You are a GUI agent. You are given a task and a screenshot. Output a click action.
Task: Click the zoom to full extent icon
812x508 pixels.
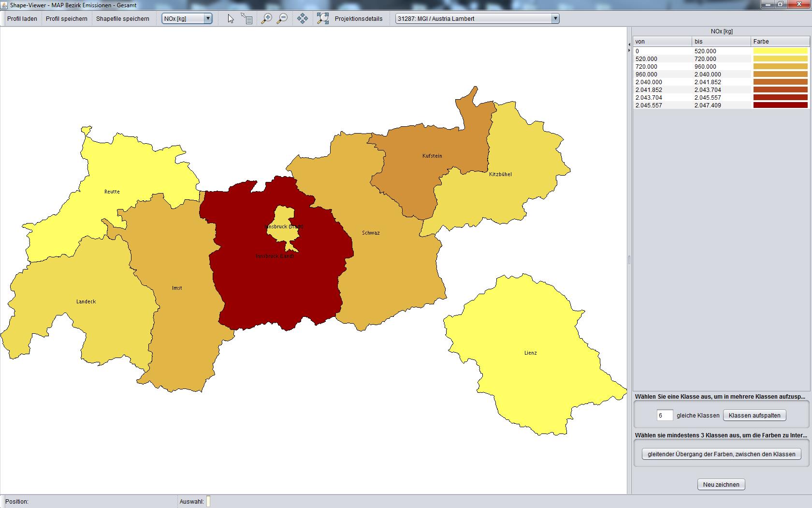click(x=322, y=19)
